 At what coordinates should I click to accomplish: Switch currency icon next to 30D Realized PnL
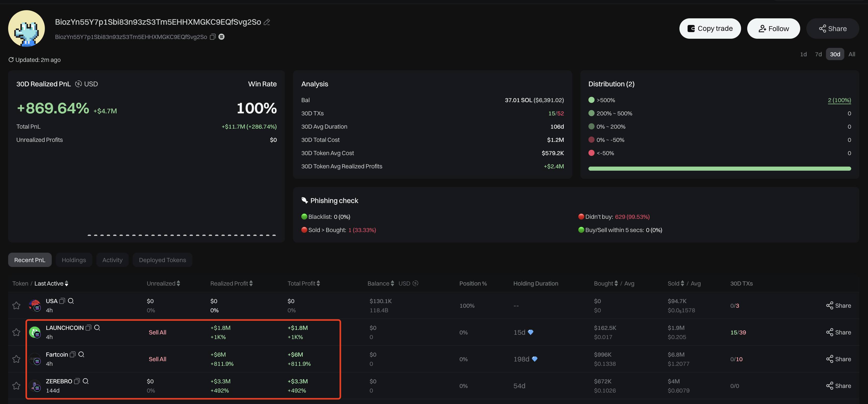pos(78,84)
